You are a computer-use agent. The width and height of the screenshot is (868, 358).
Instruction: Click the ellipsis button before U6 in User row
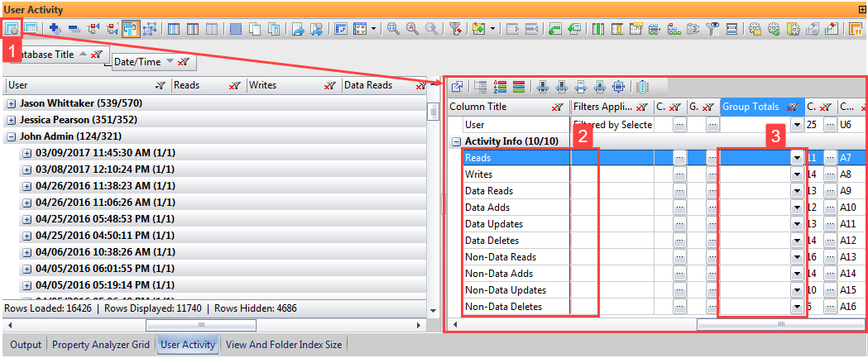click(830, 125)
